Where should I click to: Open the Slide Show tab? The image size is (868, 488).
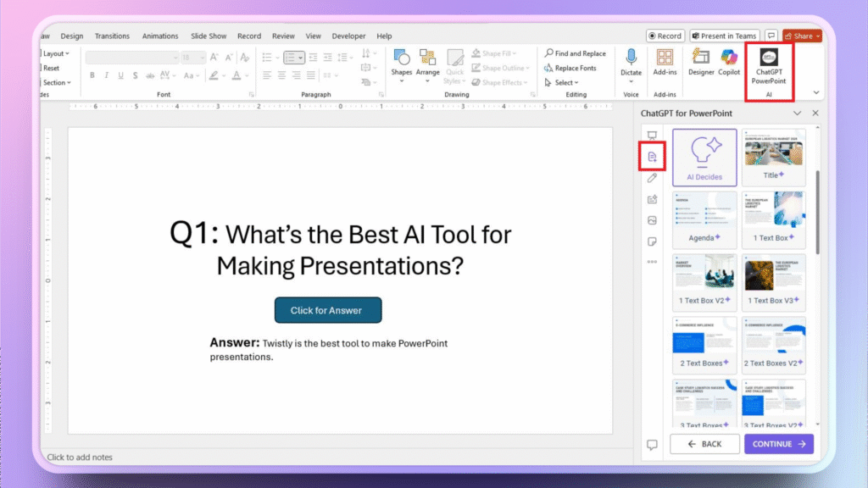(x=209, y=36)
